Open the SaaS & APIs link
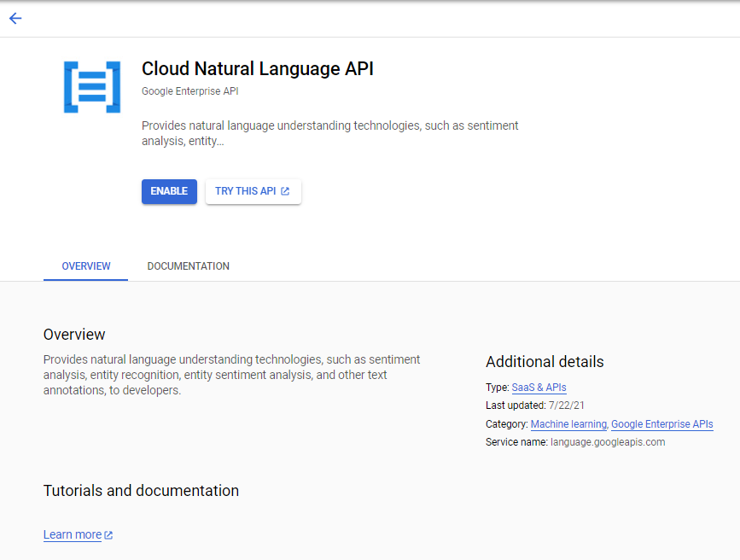This screenshot has width=740, height=560. point(538,387)
